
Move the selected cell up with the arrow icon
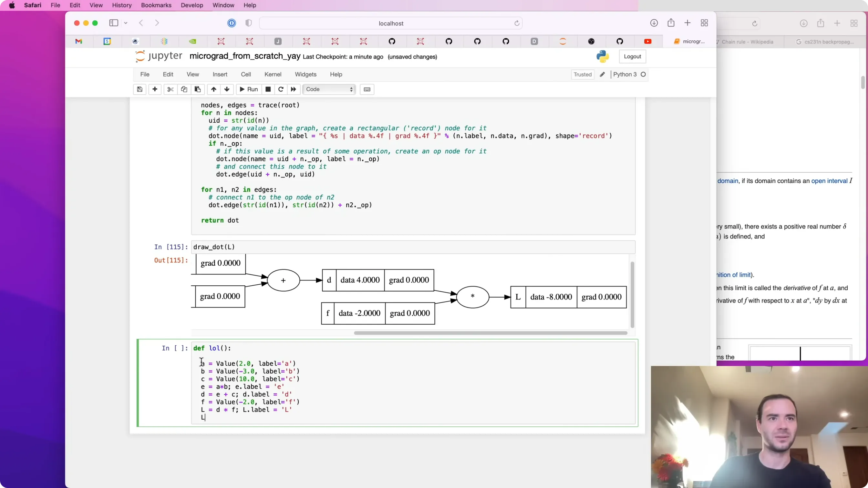[x=214, y=89]
